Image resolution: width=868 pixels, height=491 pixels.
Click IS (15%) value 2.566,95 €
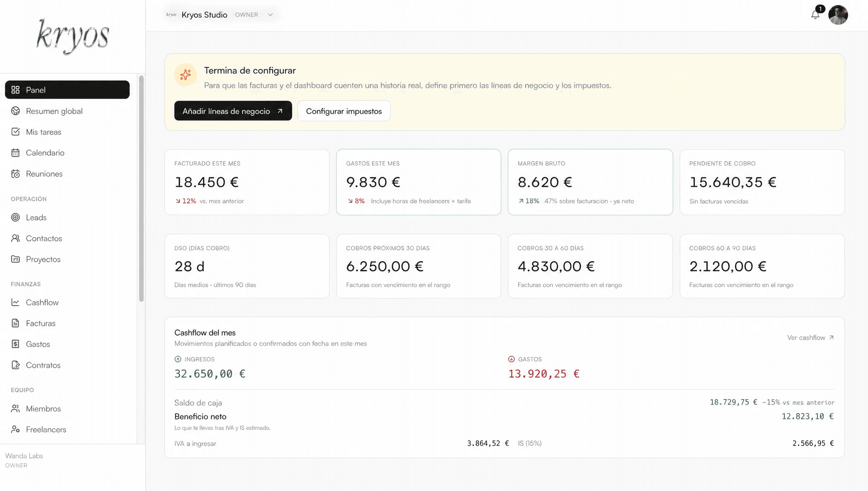[813, 444]
